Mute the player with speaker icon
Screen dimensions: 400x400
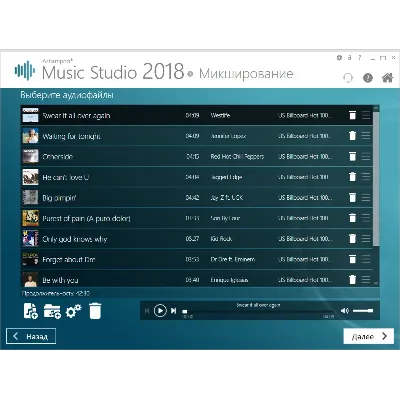point(345,311)
